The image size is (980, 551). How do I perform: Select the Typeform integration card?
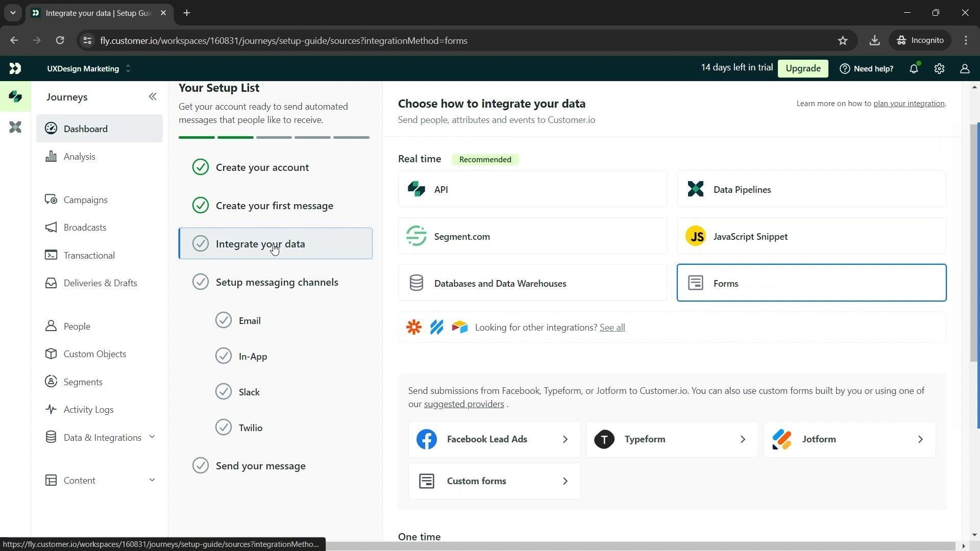pyautogui.click(x=672, y=439)
